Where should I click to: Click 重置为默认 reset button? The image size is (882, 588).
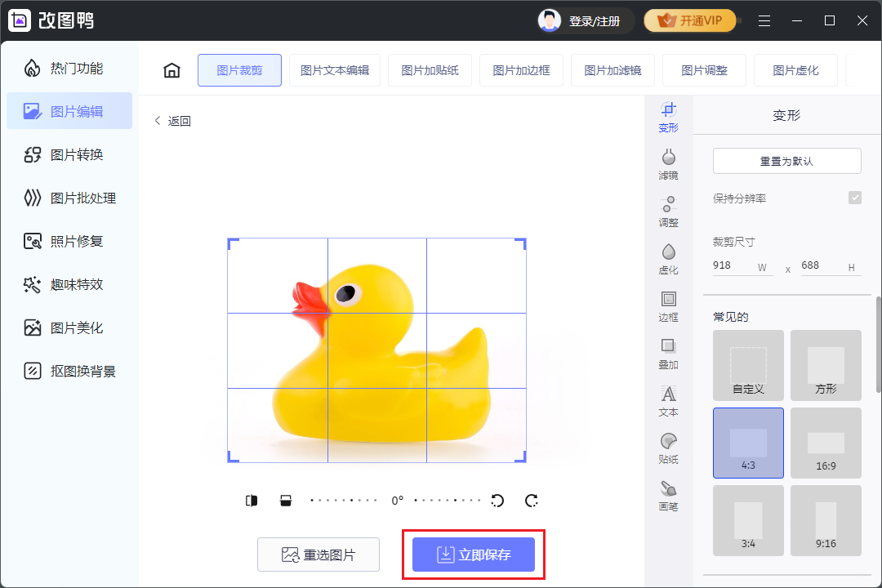tap(786, 161)
